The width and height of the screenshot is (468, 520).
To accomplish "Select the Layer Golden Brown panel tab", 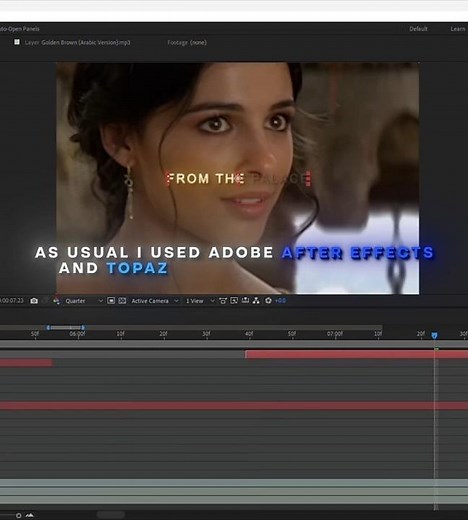I will (77, 43).
